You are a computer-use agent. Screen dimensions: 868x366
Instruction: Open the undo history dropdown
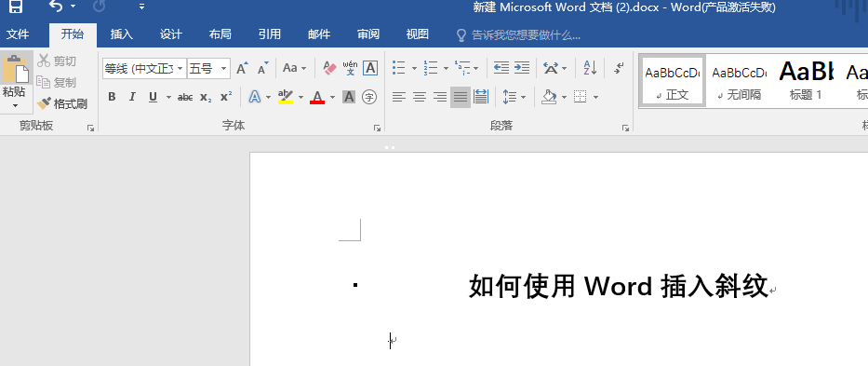point(73,7)
